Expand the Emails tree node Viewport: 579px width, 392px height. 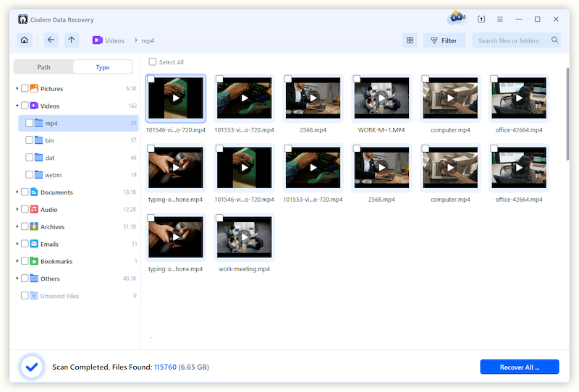[17, 244]
